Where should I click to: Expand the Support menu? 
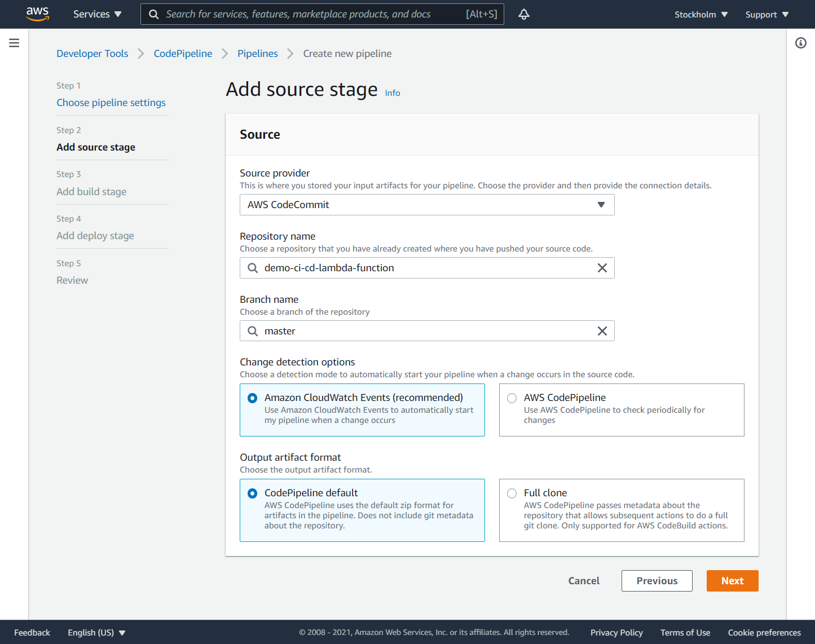(767, 15)
